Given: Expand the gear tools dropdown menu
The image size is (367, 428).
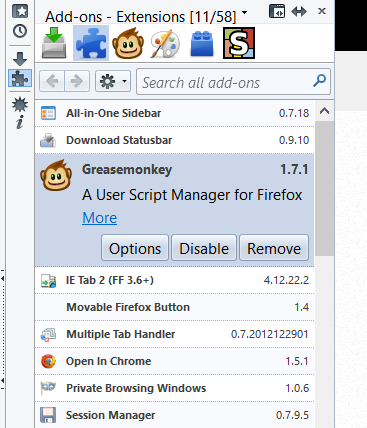Looking at the screenshot, I should [113, 81].
